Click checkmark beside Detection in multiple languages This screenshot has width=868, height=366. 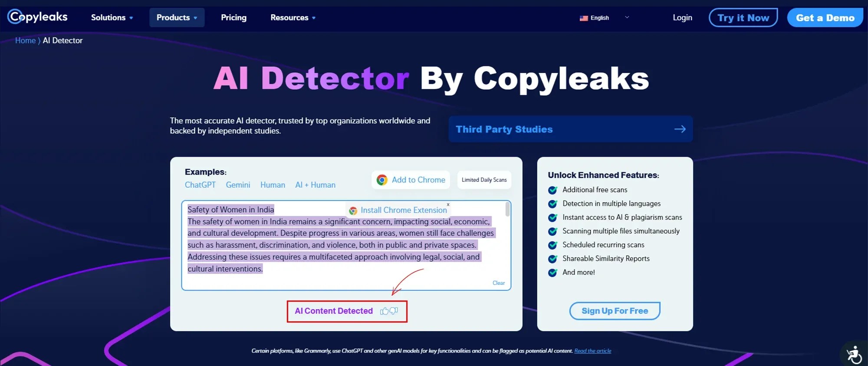[x=553, y=204]
